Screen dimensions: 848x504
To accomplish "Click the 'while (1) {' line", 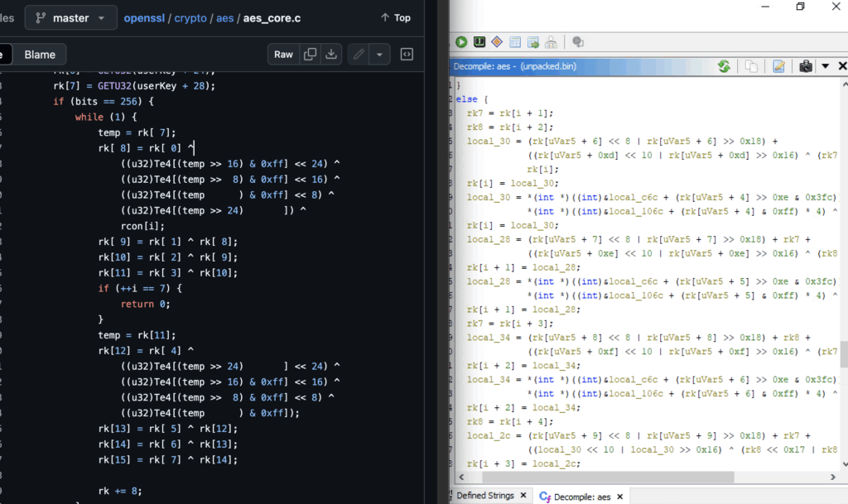I will tap(106, 117).
